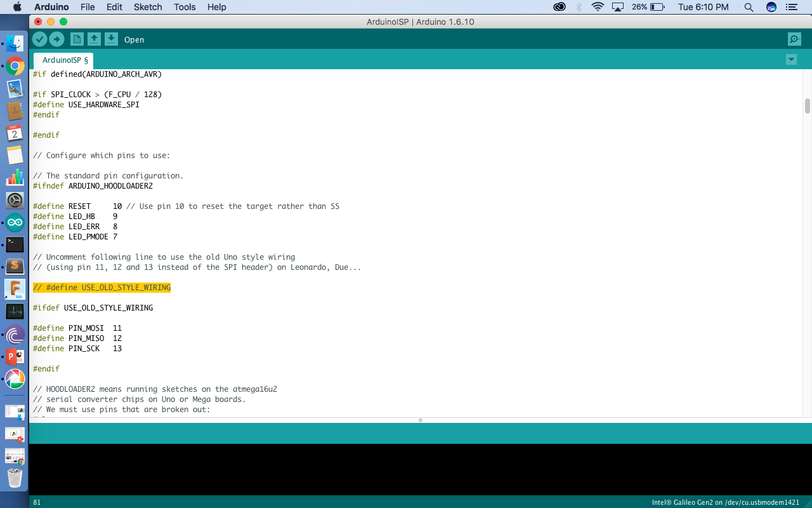
Task: Click '#ifndef ARDUINO_HOODLOADER2' line
Action: 93,186
